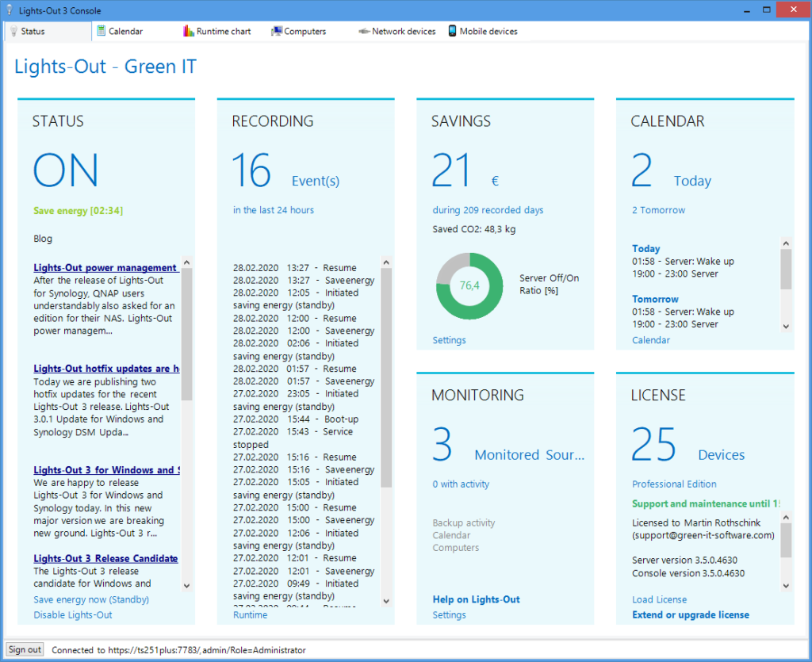Open blog post Lights-Out 3 for Windows
Image resolution: width=812 pixels, height=662 pixels.
[x=106, y=470]
